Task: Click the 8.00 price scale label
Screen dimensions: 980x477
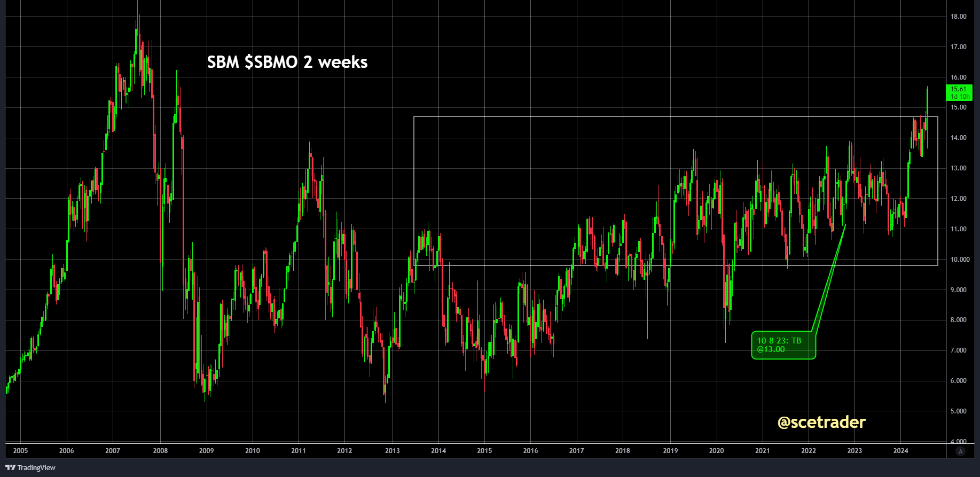Action: point(959,320)
